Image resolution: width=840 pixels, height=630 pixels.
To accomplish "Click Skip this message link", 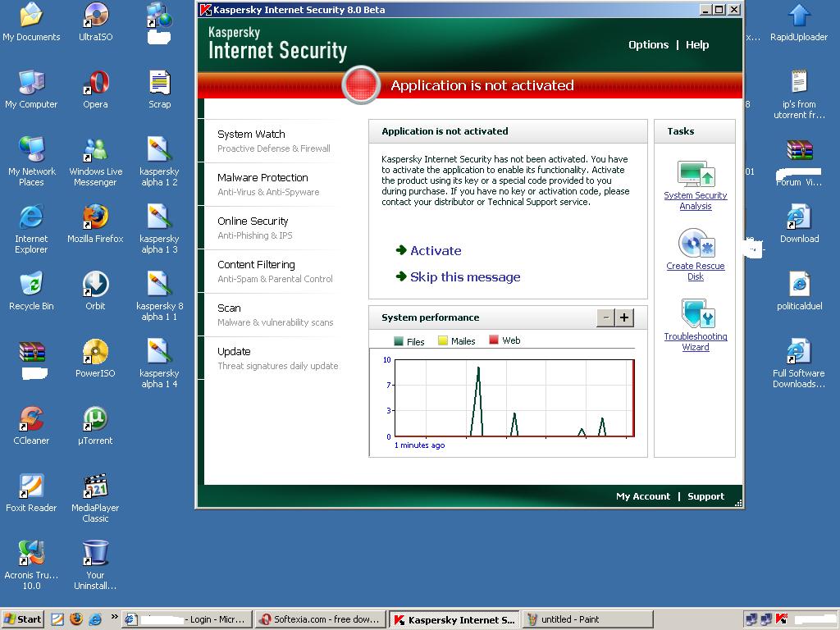I will (465, 277).
